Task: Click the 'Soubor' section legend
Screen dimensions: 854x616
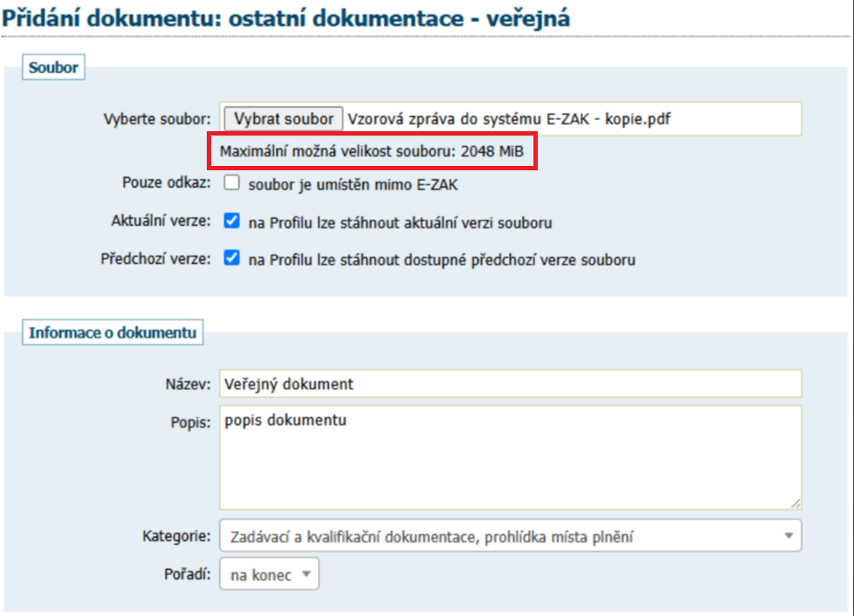Action: pyautogui.click(x=53, y=67)
